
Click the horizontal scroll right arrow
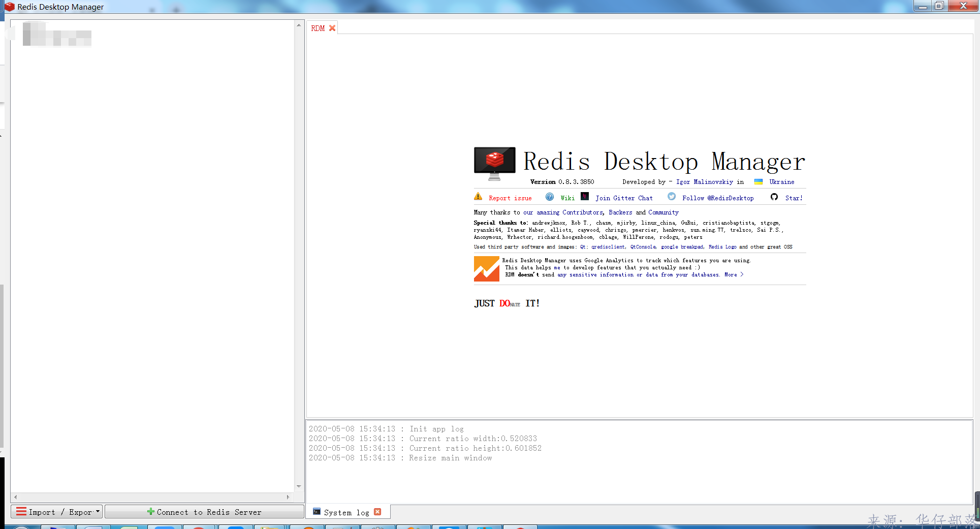(x=288, y=497)
